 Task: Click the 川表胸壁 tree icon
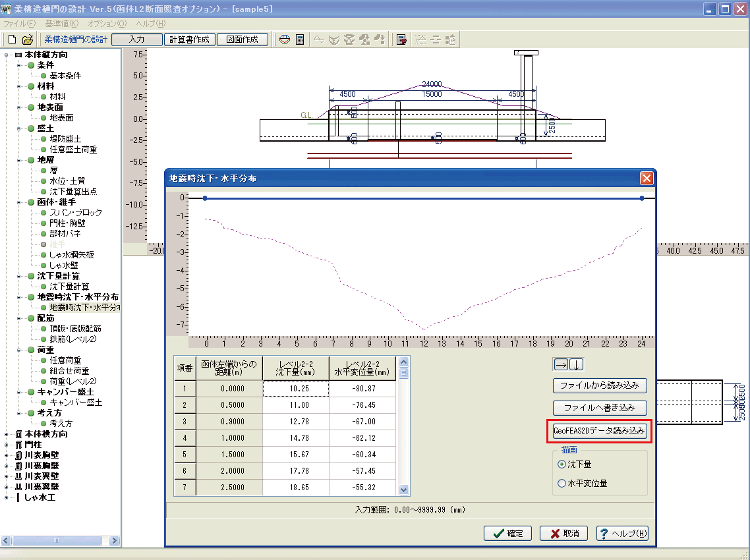click(18, 455)
